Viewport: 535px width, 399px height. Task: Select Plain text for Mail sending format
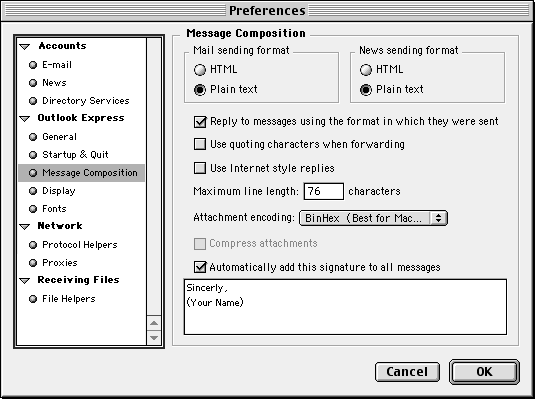[x=200, y=90]
